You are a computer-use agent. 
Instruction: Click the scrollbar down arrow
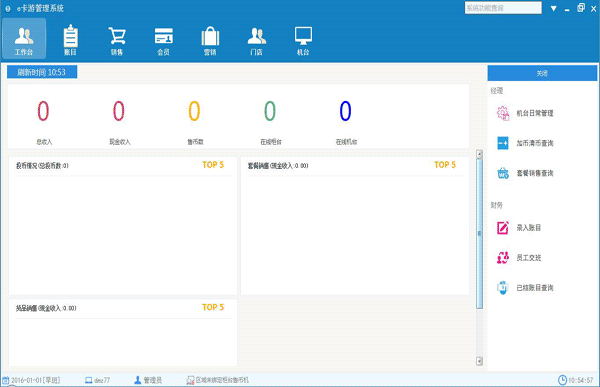pos(479,361)
